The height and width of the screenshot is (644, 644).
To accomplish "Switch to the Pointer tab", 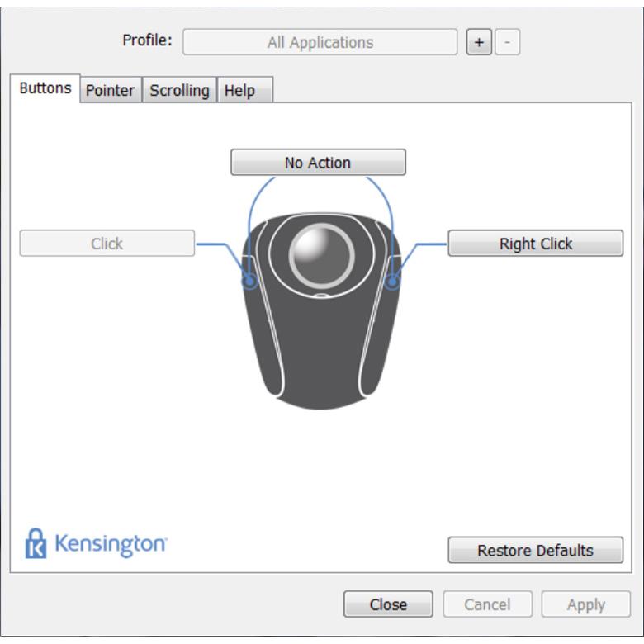I will tap(111, 90).
